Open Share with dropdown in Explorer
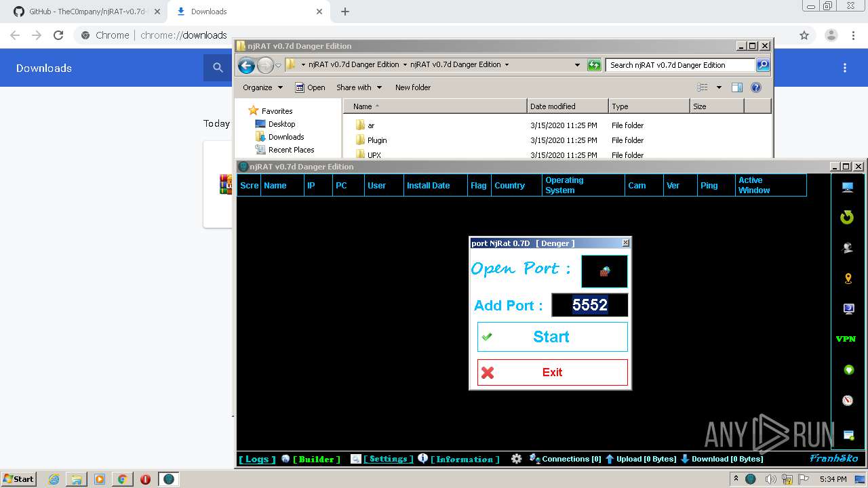 (359, 87)
